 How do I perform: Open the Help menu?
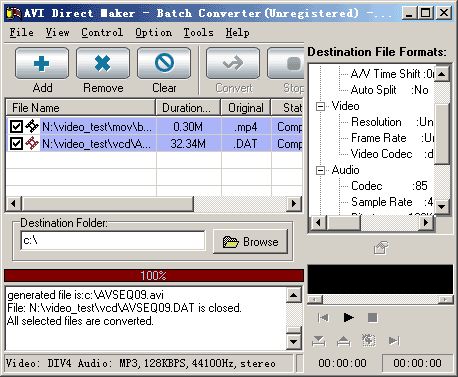coord(237,33)
